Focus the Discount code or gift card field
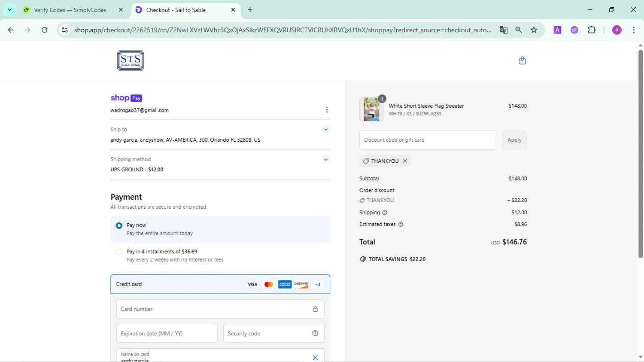The width and height of the screenshot is (644, 362). 428,140
